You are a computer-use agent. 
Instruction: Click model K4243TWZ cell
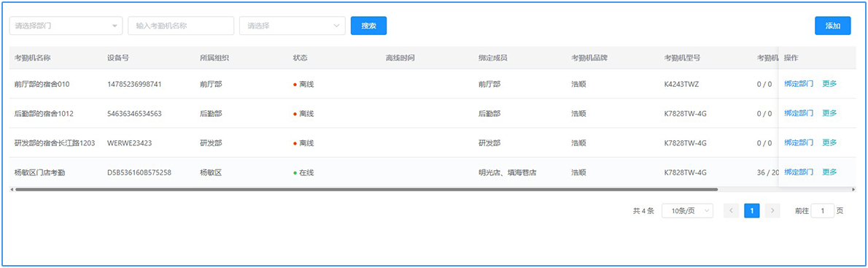tap(682, 84)
